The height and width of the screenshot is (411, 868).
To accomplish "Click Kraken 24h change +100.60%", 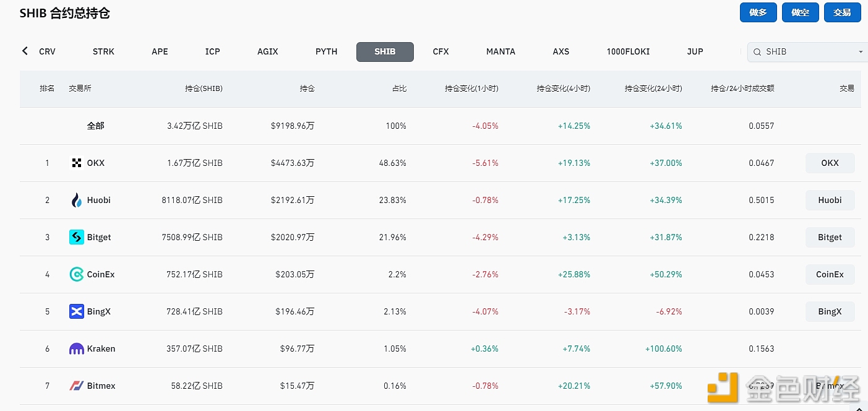I will [x=663, y=349].
